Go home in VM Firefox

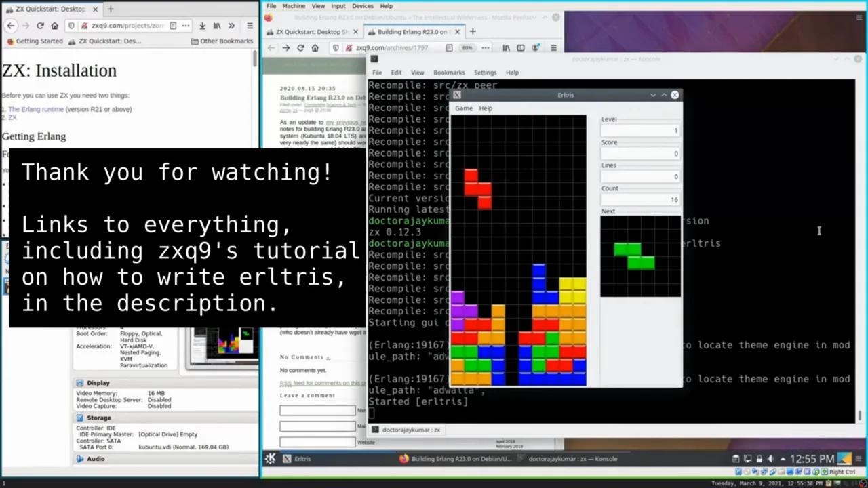pyautogui.click(x=315, y=48)
